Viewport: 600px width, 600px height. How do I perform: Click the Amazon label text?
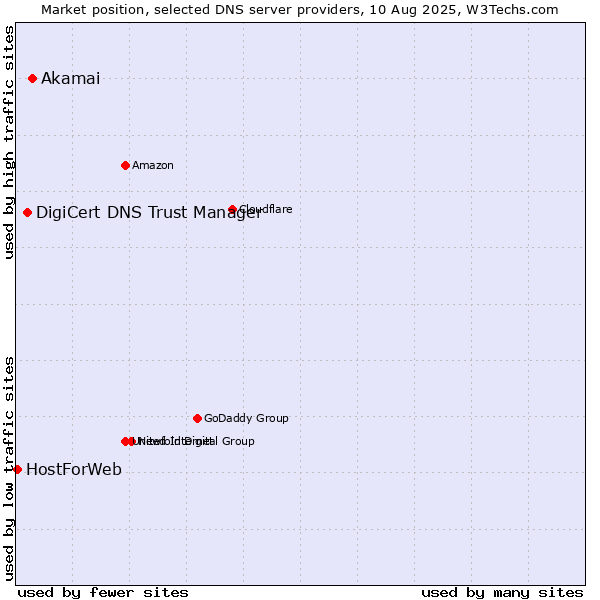coord(153,165)
